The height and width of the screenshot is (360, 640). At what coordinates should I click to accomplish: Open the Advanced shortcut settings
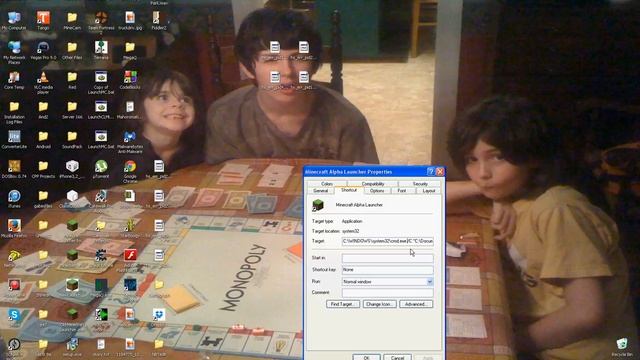coord(416,304)
